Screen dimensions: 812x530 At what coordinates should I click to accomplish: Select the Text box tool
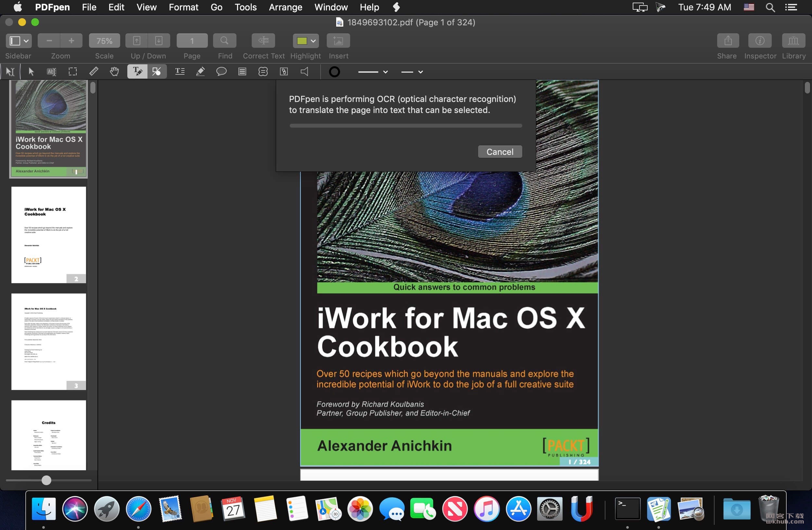[x=180, y=72]
